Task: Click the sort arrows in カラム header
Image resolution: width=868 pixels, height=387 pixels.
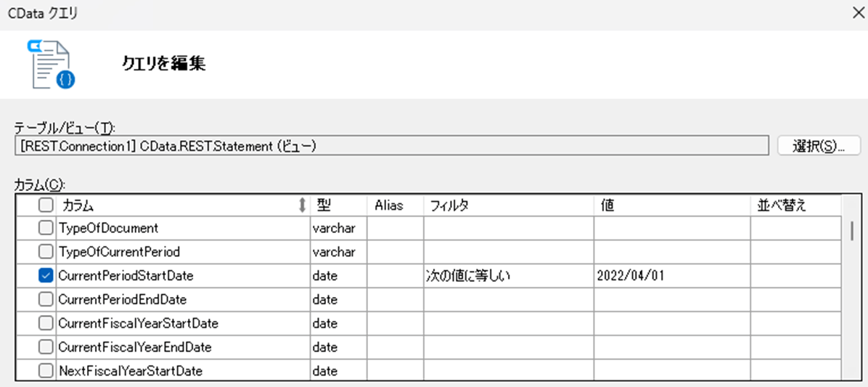Action: pos(302,205)
